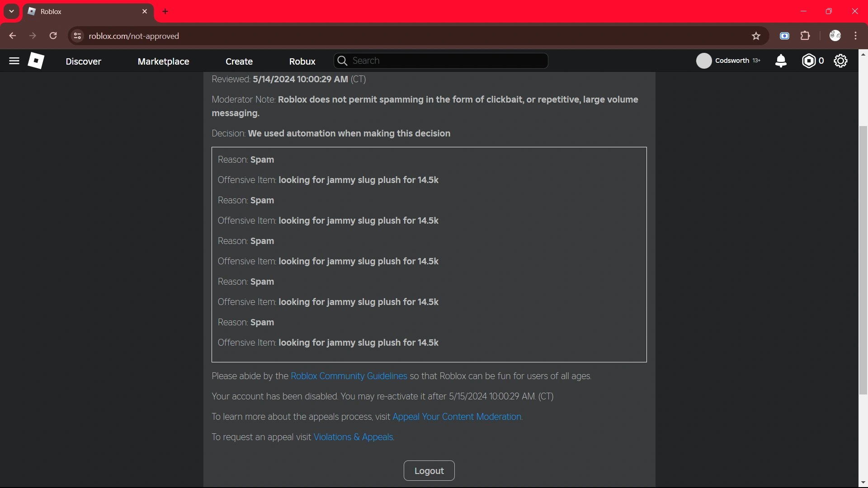Open the notifications bell

[x=781, y=61]
